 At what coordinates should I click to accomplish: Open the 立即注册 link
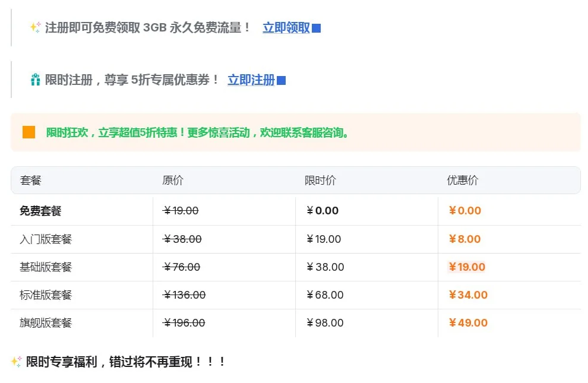point(250,80)
